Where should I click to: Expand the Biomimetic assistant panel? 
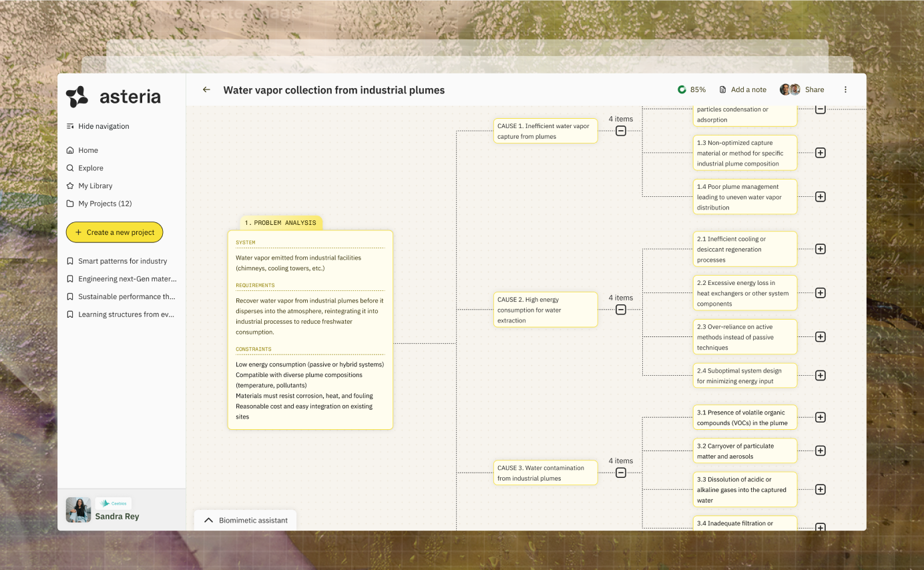click(245, 520)
